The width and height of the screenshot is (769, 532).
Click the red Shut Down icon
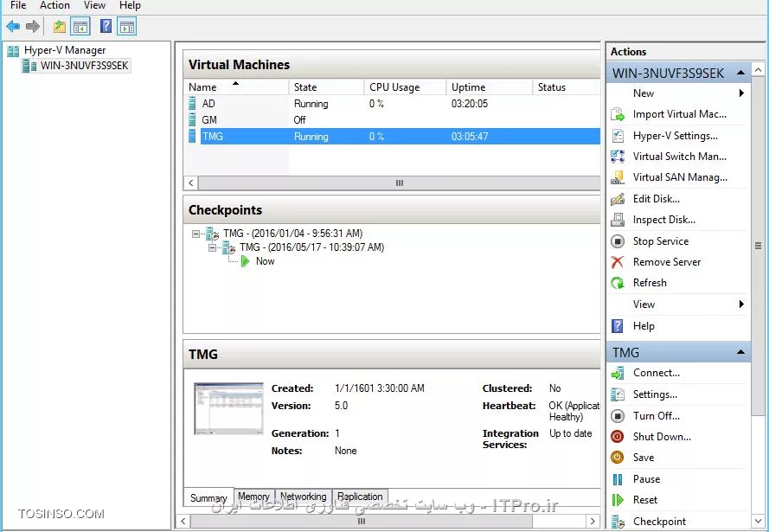pos(618,436)
